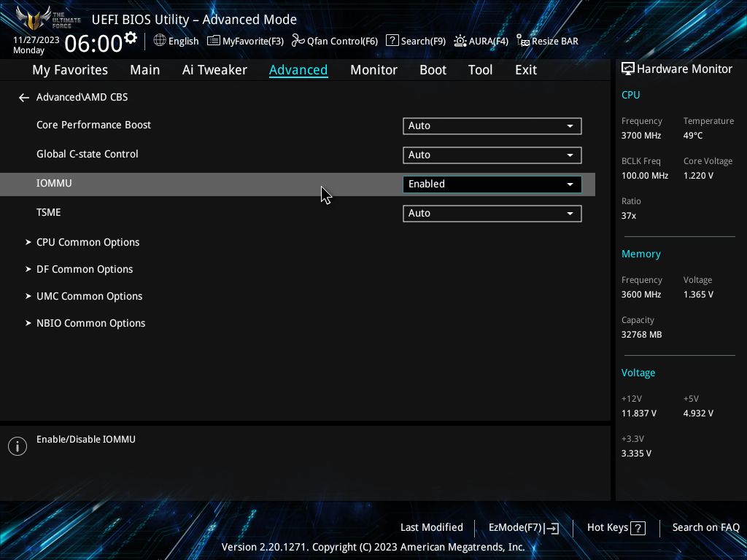Click the +12V 11.837 V reading
This screenshot has width=747, height=560.
638,413
